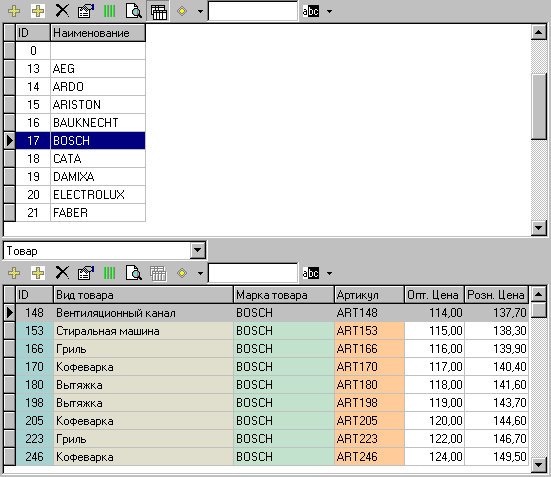Sort by the Марка товара column header
Screen dimensions: 551x477
pos(283,295)
